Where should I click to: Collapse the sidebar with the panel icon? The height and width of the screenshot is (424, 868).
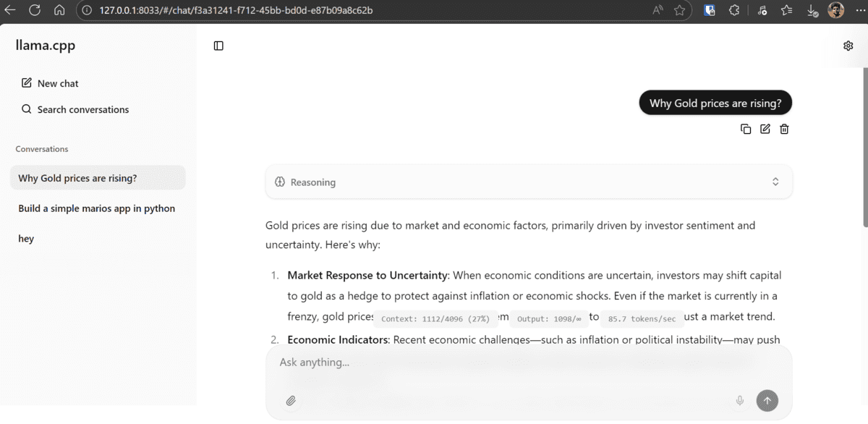[218, 45]
